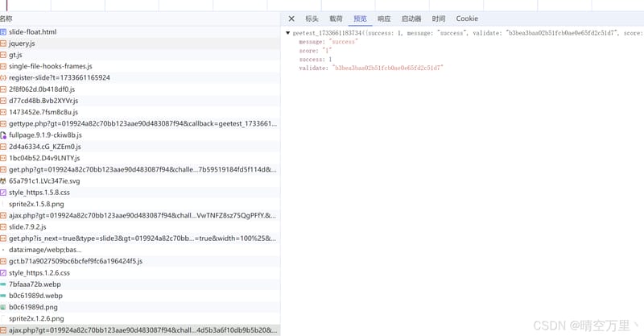Select the d77cd48b.Bvb2XYVr.js request
The width and height of the screenshot is (644, 336).
click(140, 101)
